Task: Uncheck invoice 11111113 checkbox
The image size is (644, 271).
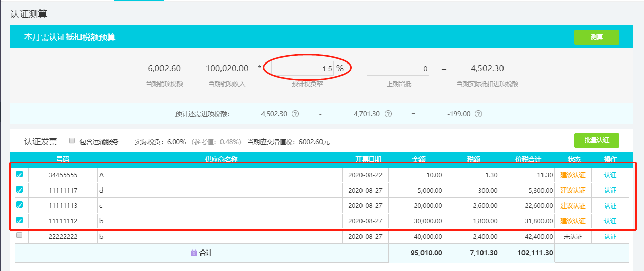Action: tap(19, 205)
